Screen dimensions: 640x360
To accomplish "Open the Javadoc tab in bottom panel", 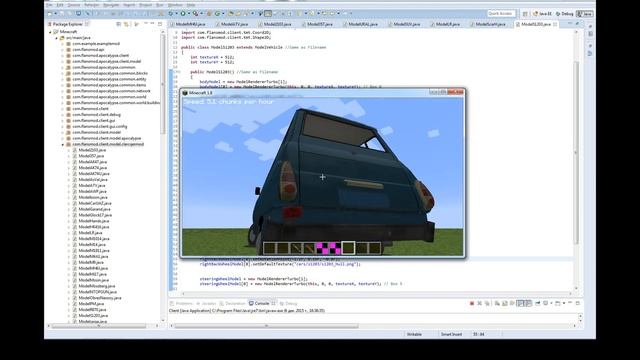I will (206, 303).
